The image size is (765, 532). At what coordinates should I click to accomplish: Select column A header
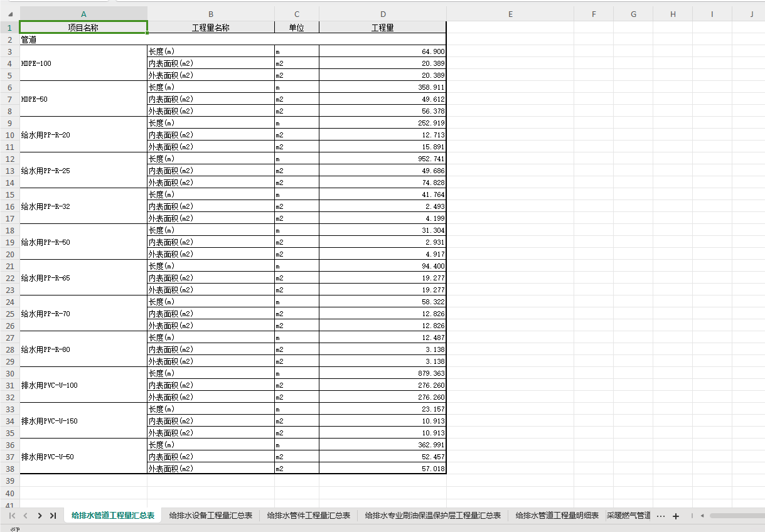(84, 14)
